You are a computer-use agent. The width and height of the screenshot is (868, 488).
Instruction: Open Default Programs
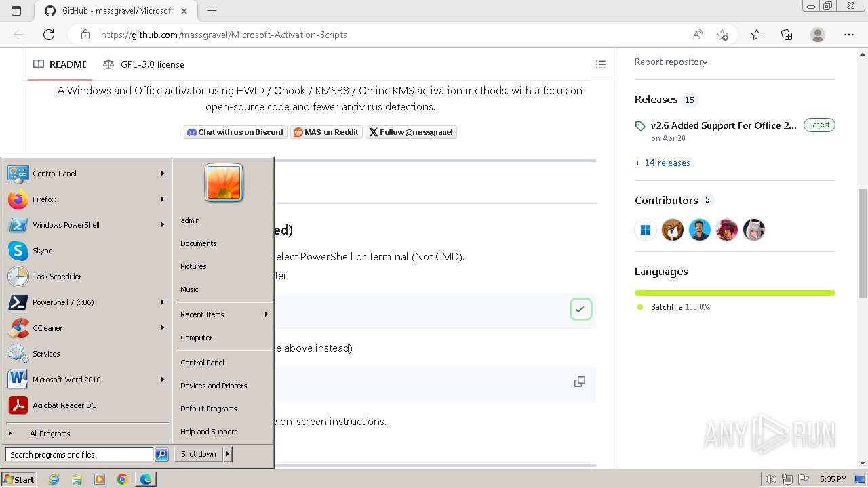pyautogui.click(x=209, y=409)
